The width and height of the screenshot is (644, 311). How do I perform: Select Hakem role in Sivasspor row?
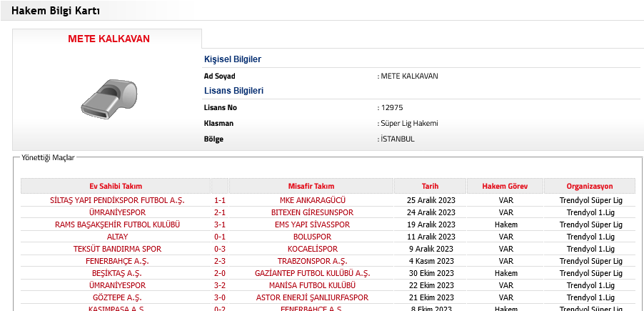[506, 225]
